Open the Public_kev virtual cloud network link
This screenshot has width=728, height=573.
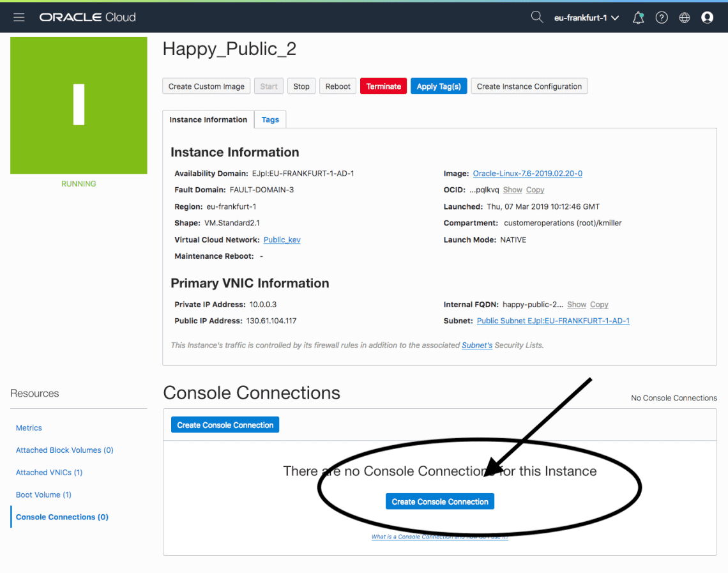tap(282, 240)
